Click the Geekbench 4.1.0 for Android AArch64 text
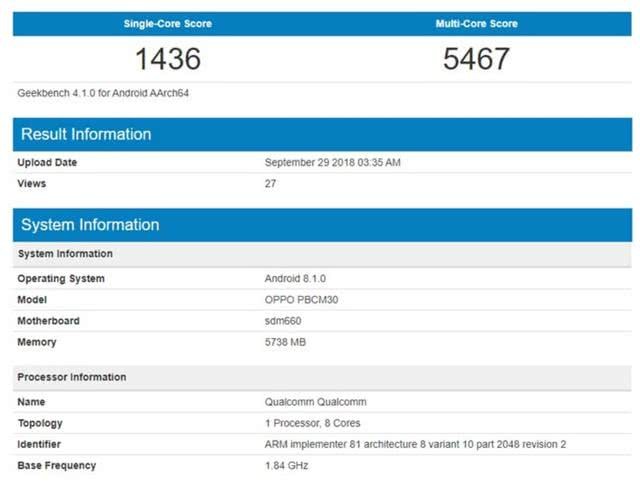 [x=103, y=93]
